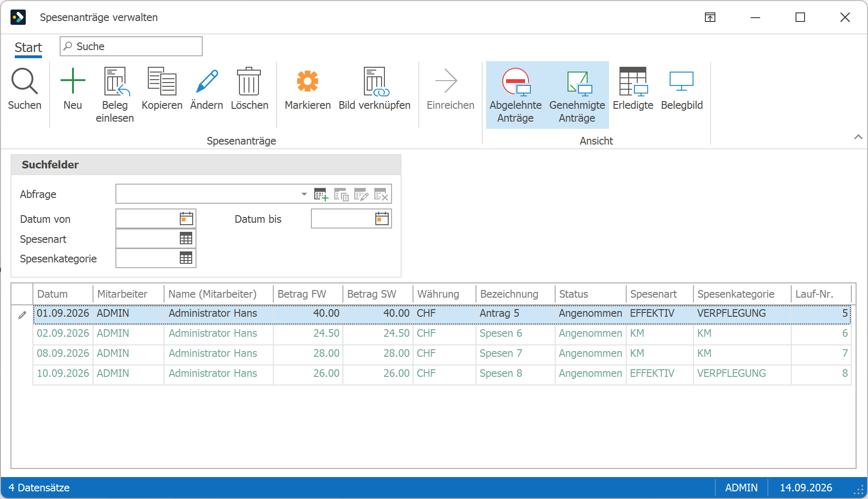Click the Suchen magnifier icon
Viewport: 868px width, 499px height.
coord(24,81)
